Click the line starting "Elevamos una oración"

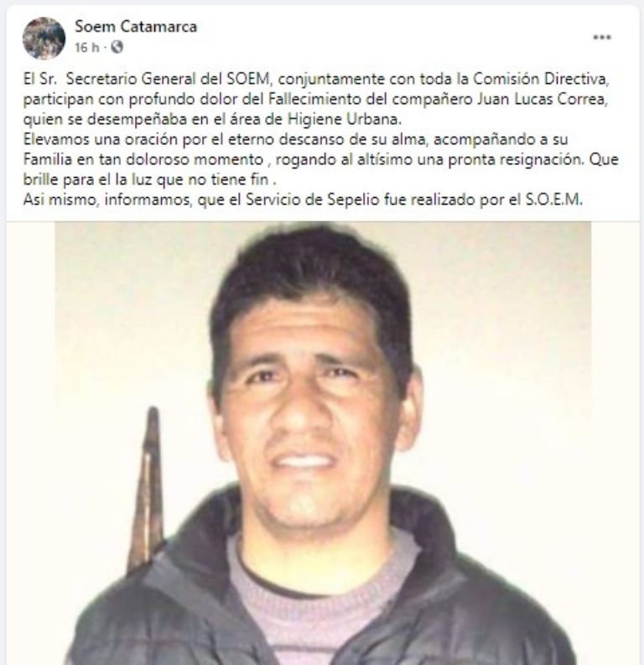(x=295, y=139)
